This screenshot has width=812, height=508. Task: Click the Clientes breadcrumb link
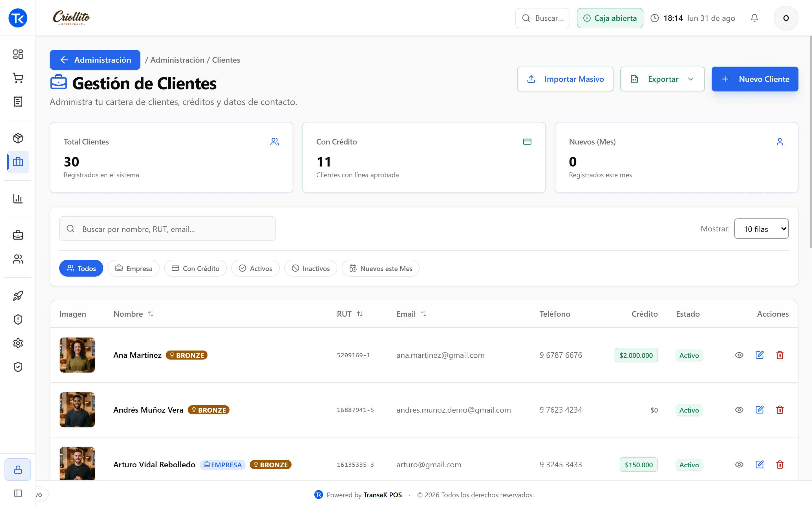coord(226,60)
